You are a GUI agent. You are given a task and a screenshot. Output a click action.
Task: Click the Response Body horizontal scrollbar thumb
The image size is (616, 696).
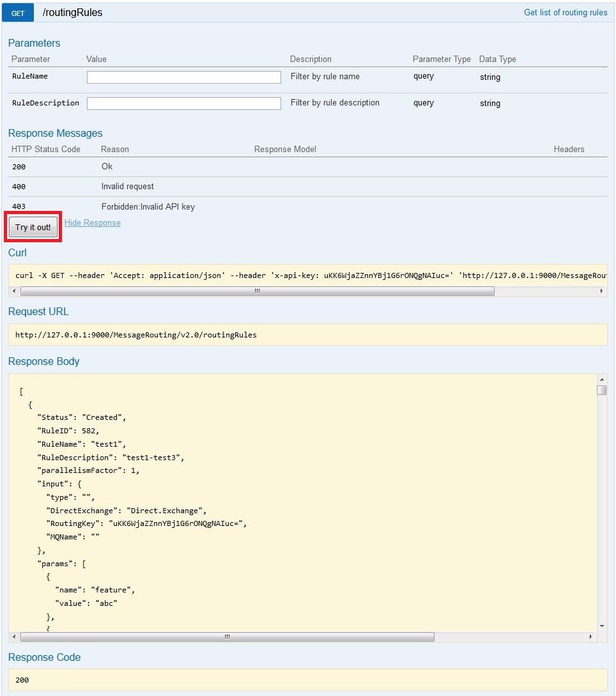(x=227, y=637)
